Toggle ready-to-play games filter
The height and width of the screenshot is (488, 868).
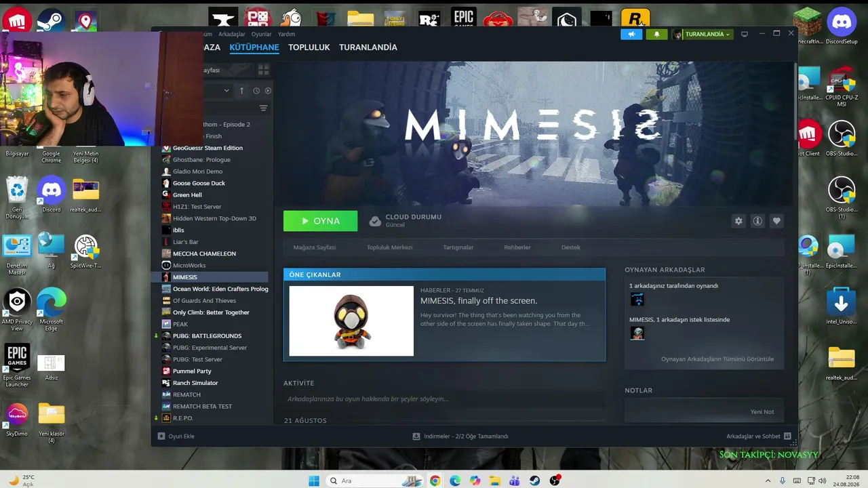(x=268, y=90)
